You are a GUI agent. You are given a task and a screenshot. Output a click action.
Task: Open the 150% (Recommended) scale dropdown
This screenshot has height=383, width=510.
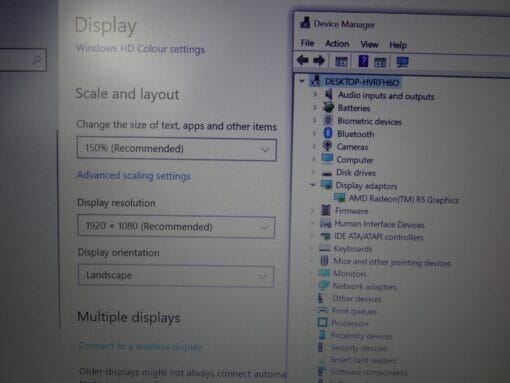coord(177,149)
